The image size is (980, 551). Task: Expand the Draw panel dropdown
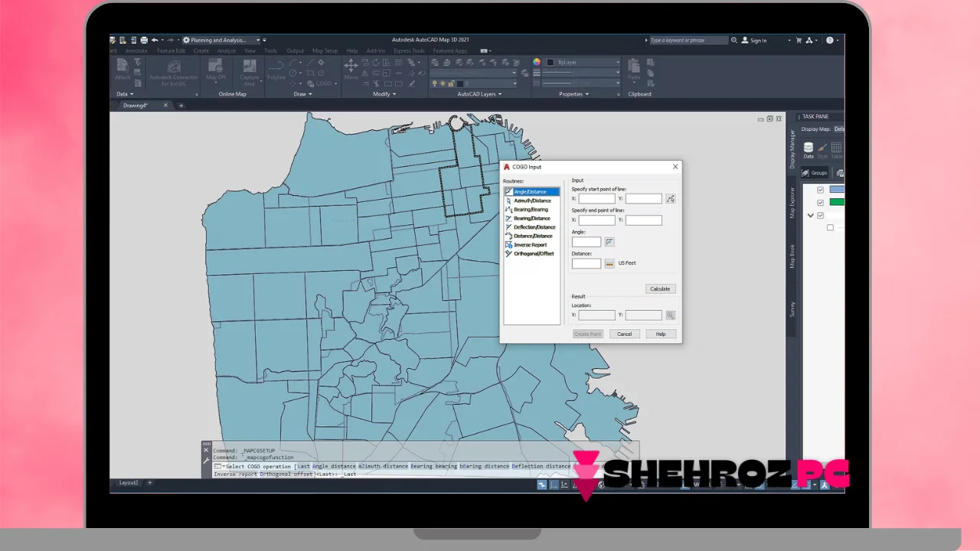pos(302,94)
